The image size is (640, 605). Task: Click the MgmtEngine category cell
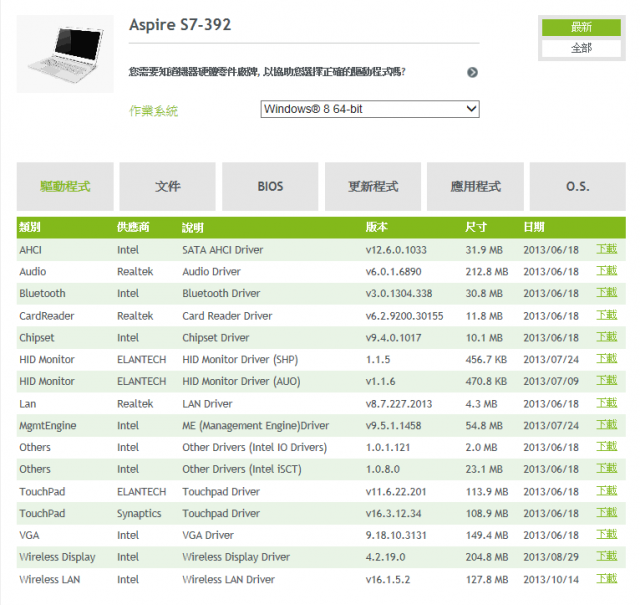48,426
